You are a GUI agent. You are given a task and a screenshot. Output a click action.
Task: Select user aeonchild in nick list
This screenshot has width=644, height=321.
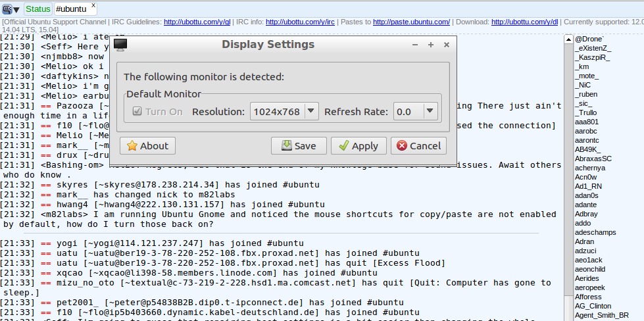(x=590, y=269)
